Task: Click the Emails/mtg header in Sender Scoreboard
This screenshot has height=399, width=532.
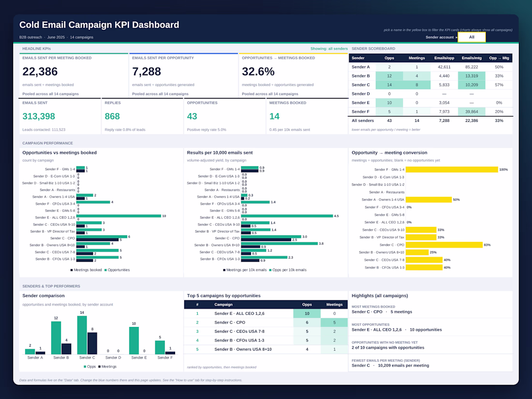Action: (472, 58)
